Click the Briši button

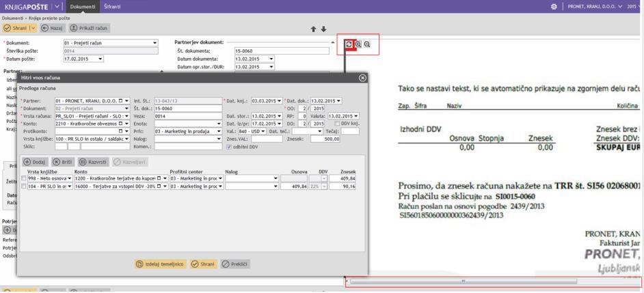[63, 162]
